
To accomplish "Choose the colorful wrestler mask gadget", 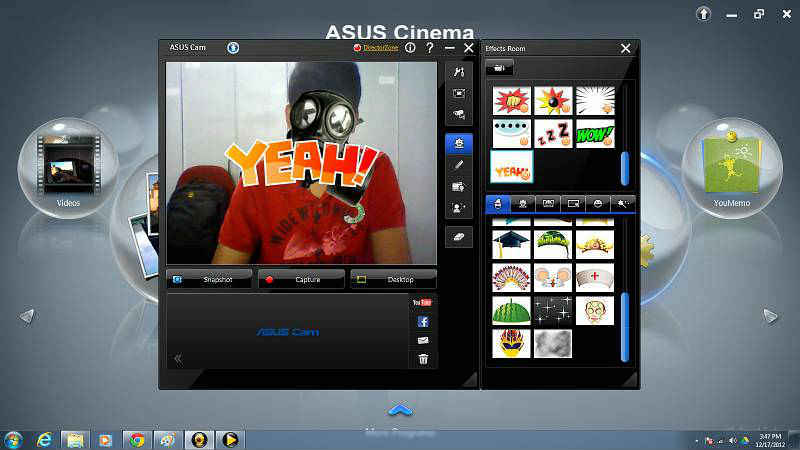I will tap(512, 343).
